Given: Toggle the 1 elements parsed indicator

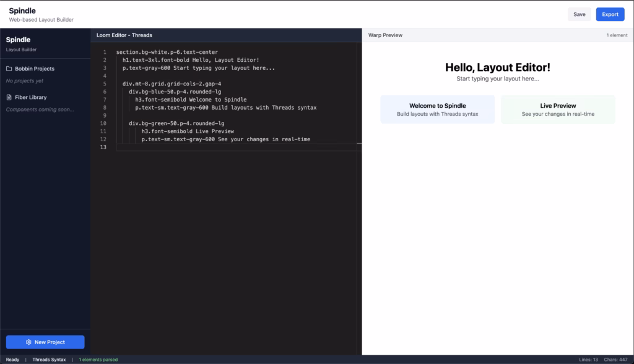Looking at the screenshot, I should pos(97,358).
